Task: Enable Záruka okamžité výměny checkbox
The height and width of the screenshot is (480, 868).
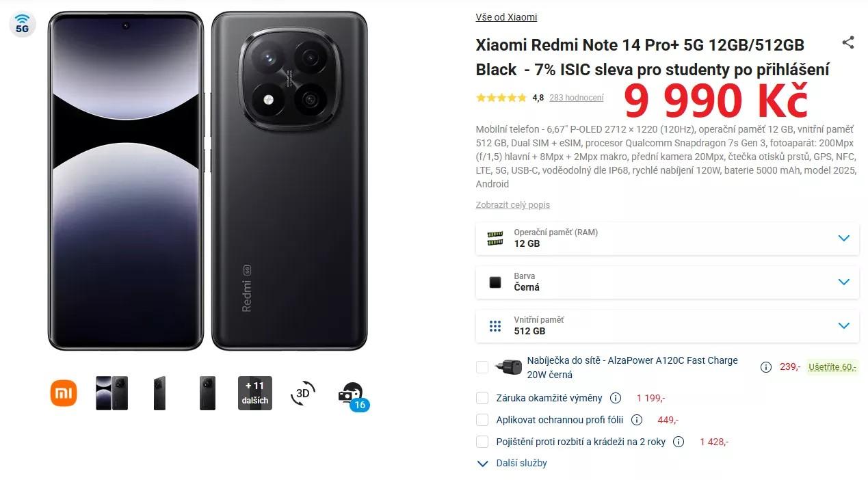Action: point(482,398)
